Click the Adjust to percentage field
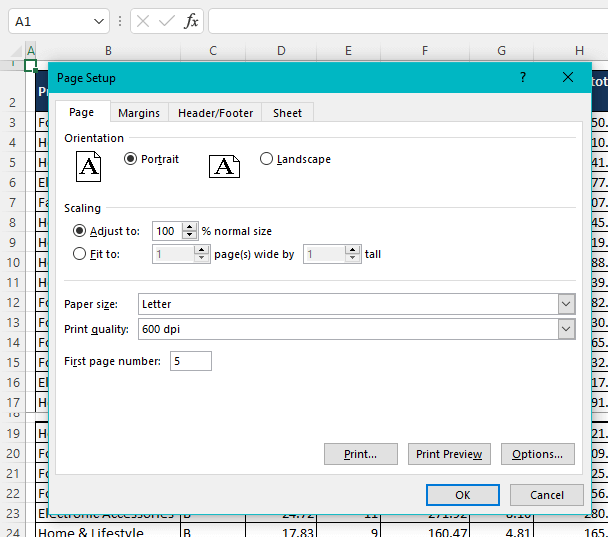 tap(168, 231)
